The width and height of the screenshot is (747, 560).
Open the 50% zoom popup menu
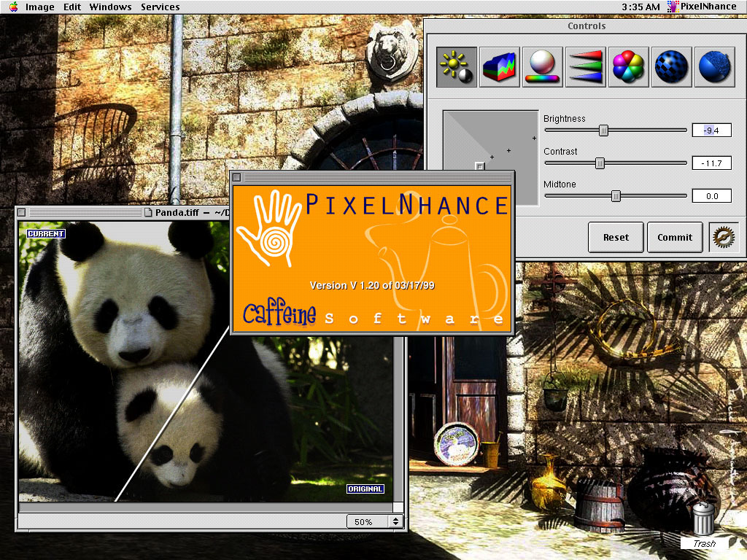(375, 522)
